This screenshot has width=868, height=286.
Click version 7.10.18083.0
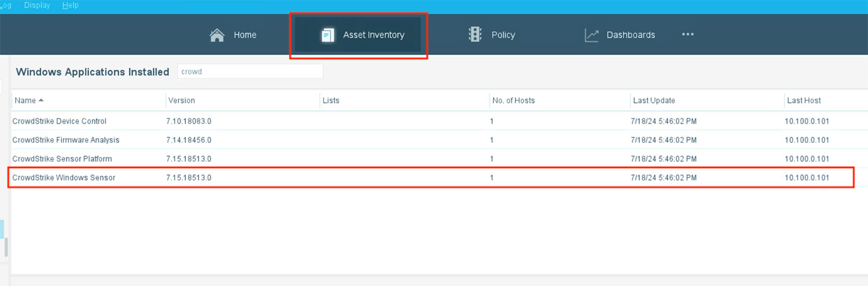[x=190, y=121]
